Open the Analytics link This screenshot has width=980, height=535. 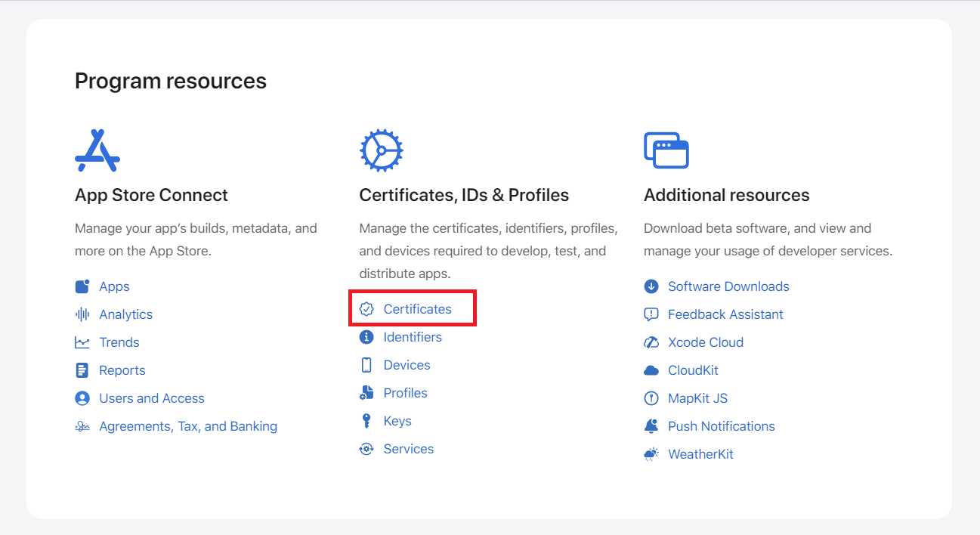[126, 314]
